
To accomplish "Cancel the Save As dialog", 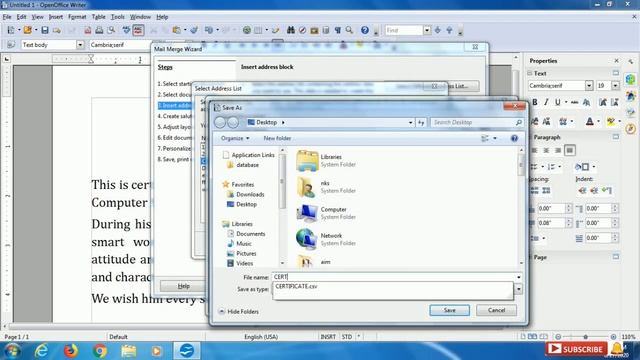I will click(496, 310).
